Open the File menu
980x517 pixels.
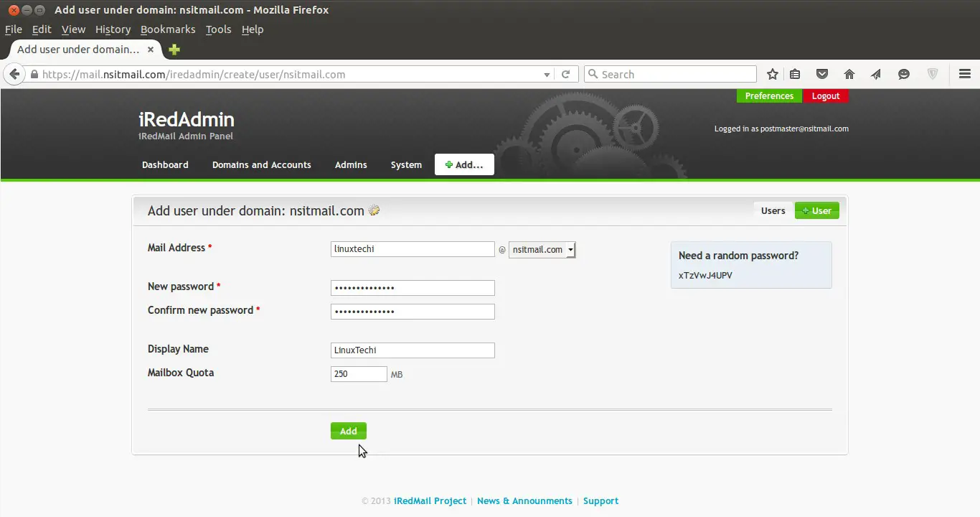[x=14, y=29]
